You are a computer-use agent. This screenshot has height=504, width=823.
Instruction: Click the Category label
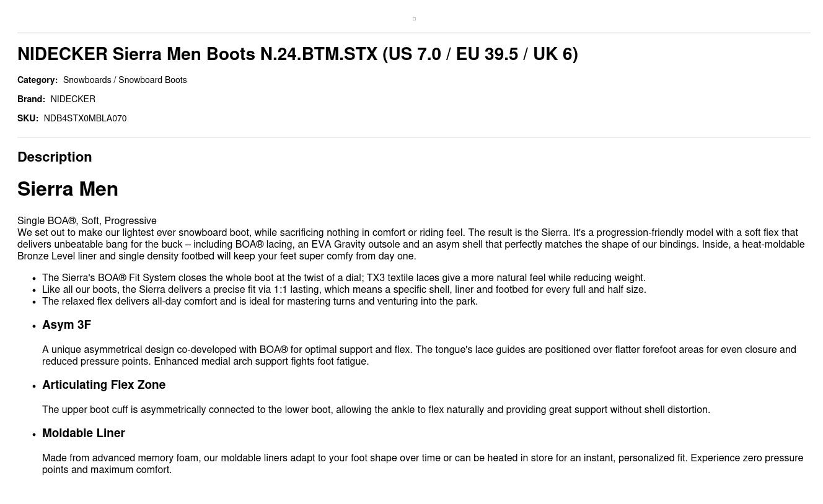(37, 80)
